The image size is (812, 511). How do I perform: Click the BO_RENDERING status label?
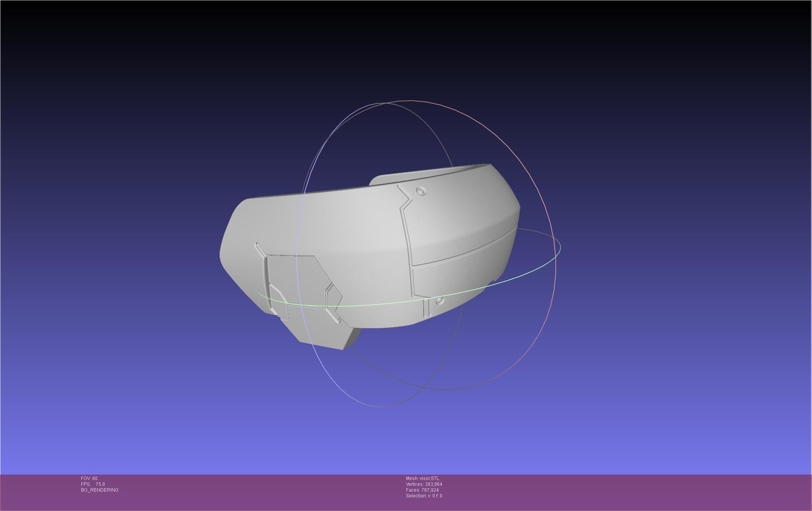100,490
